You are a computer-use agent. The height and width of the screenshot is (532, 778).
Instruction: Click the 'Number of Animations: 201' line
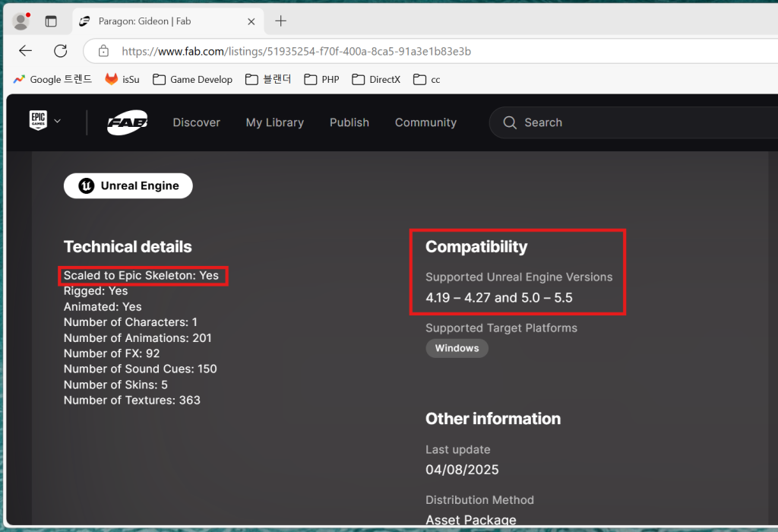click(138, 338)
